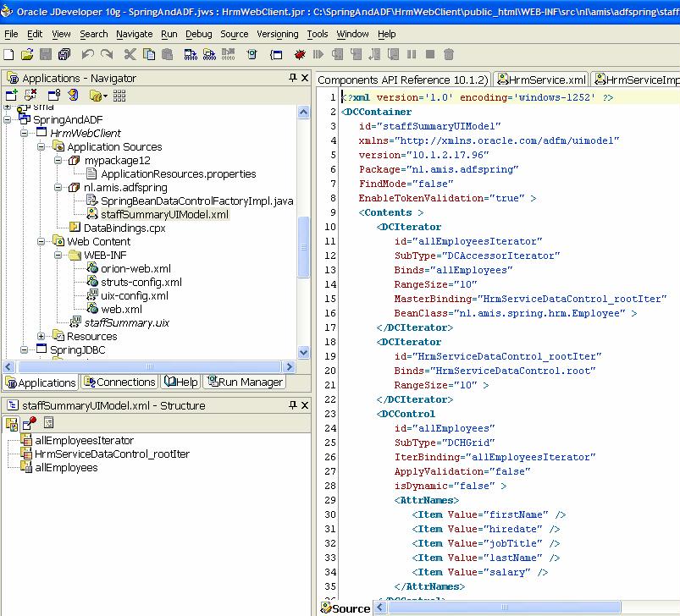This screenshot has width=680, height=616.
Task: Switch to the Connections tab
Action: 119,382
